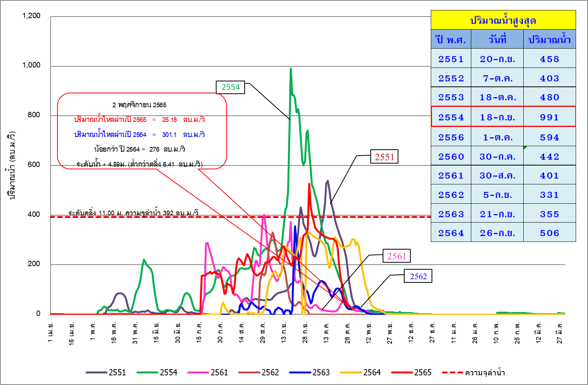The image size is (588, 385).
Task: Select the 355 value cell
Action: (x=549, y=214)
